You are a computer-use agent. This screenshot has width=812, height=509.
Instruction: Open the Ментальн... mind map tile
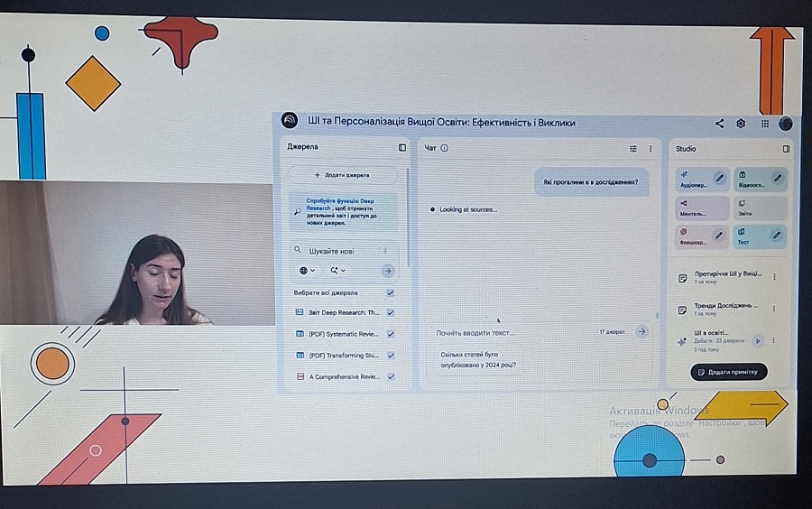point(702,208)
